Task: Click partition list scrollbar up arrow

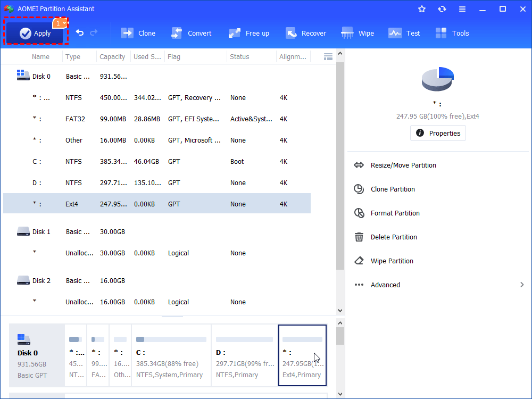Action: coord(340,54)
